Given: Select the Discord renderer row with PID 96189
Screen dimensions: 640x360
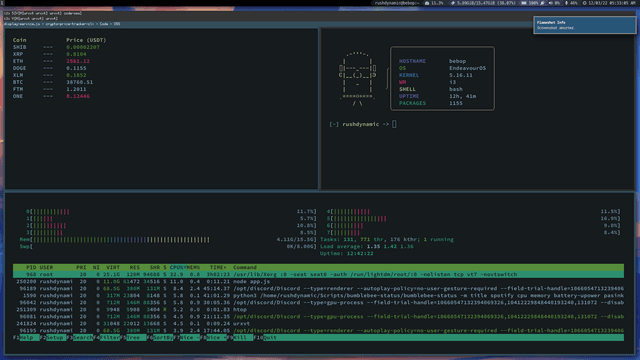Looking at the screenshot, I should point(318,289).
